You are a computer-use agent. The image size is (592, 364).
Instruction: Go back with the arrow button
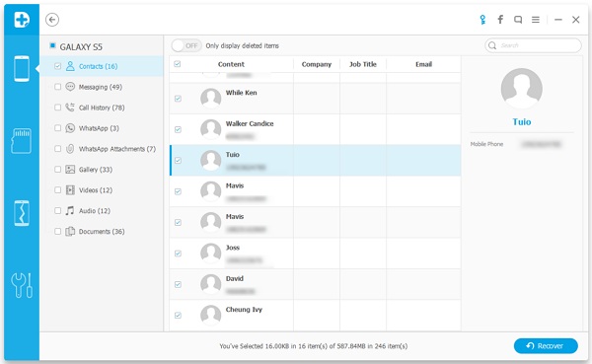(52, 20)
